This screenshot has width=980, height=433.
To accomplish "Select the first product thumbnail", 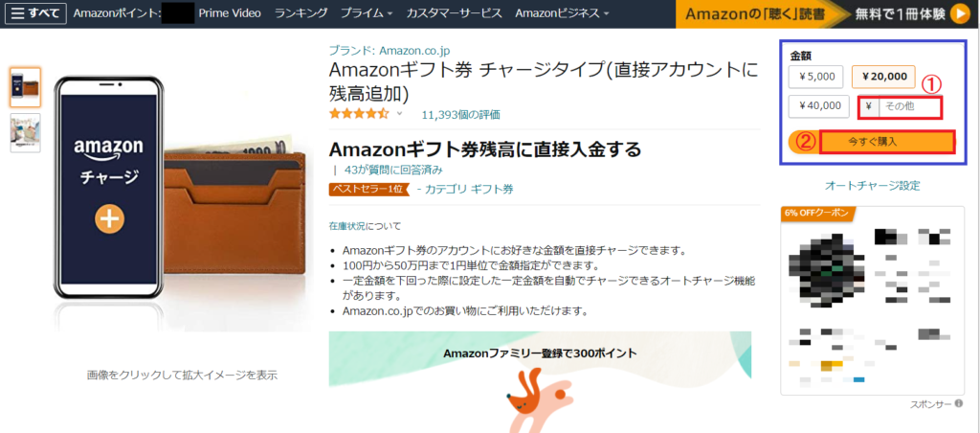I will [x=26, y=87].
